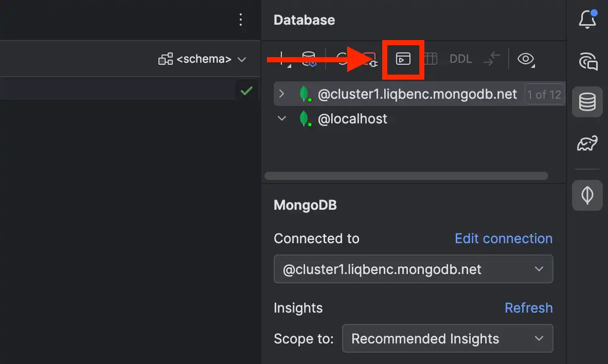Click the DDL toolbar button

(x=460, y=59)
